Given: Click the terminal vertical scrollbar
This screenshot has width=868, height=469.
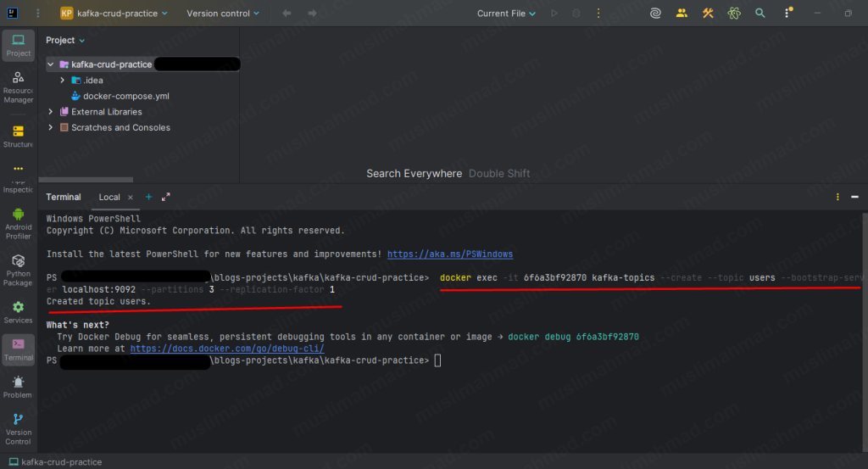Looking at the screenshot, I should 865,332.
